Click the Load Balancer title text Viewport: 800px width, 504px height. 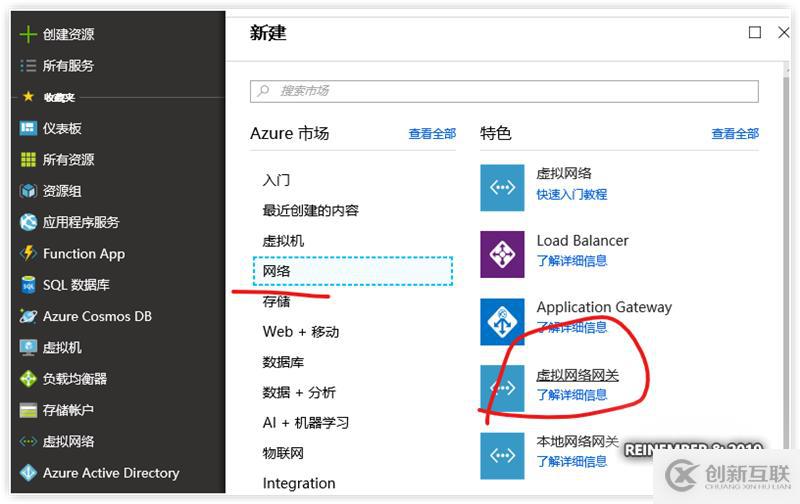tap(582, 241)
